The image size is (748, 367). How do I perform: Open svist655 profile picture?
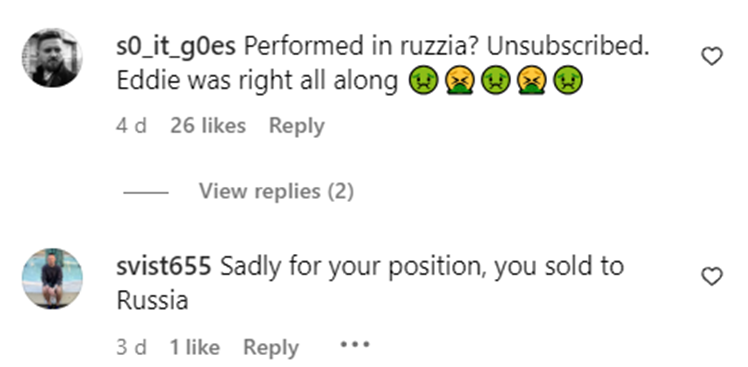[x=52, y=278]
